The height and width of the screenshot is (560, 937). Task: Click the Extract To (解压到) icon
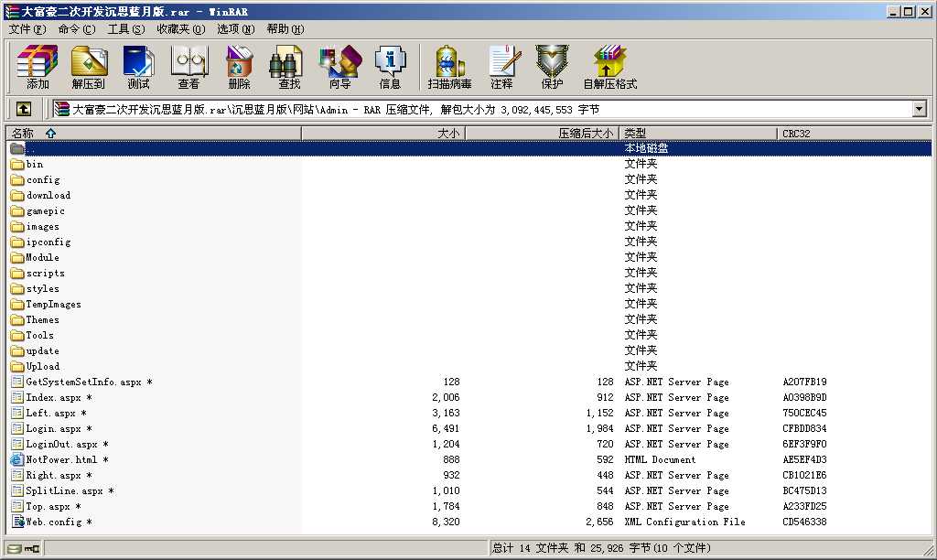89,67
